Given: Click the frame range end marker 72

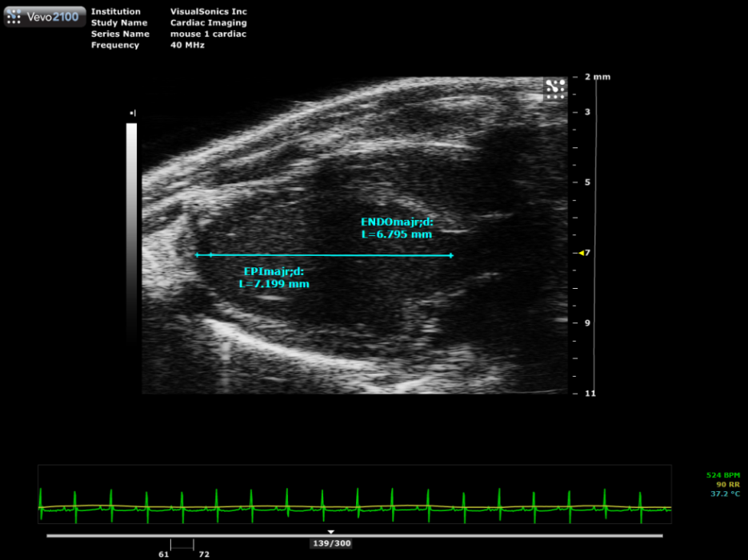Looking at the screenshot, I should 204,554.
